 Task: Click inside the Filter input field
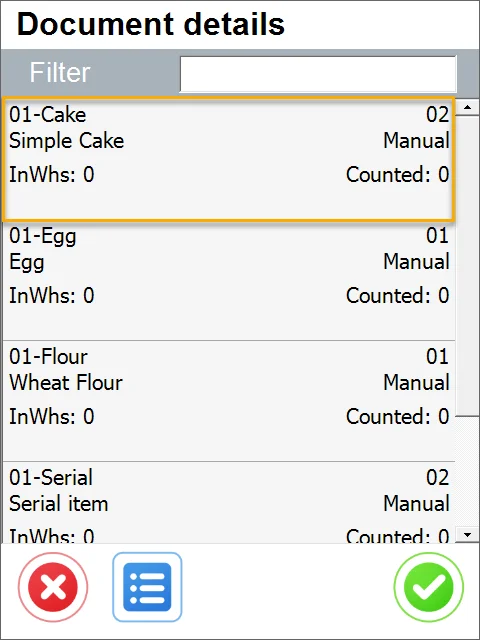click(x=318, y=74)
